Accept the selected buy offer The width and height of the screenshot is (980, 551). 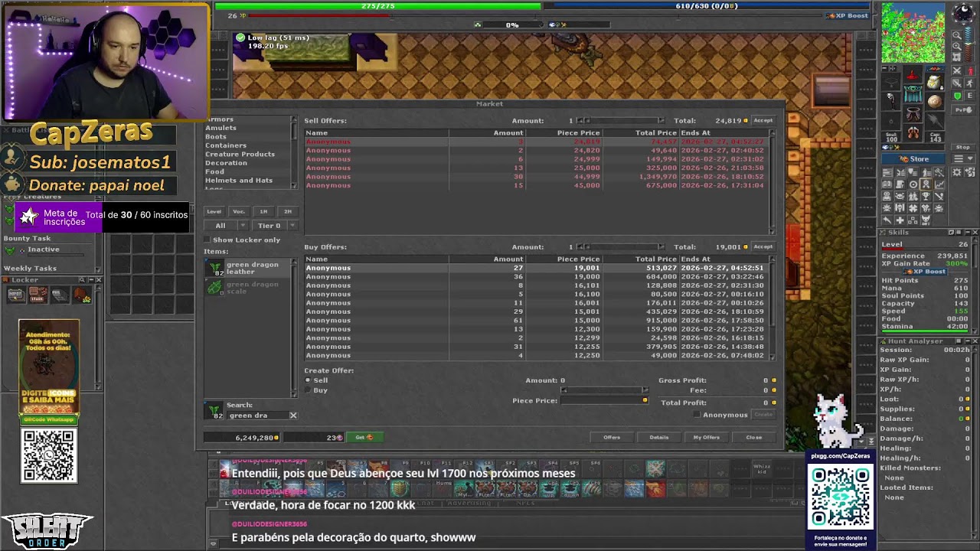click(x=763, y=246)
